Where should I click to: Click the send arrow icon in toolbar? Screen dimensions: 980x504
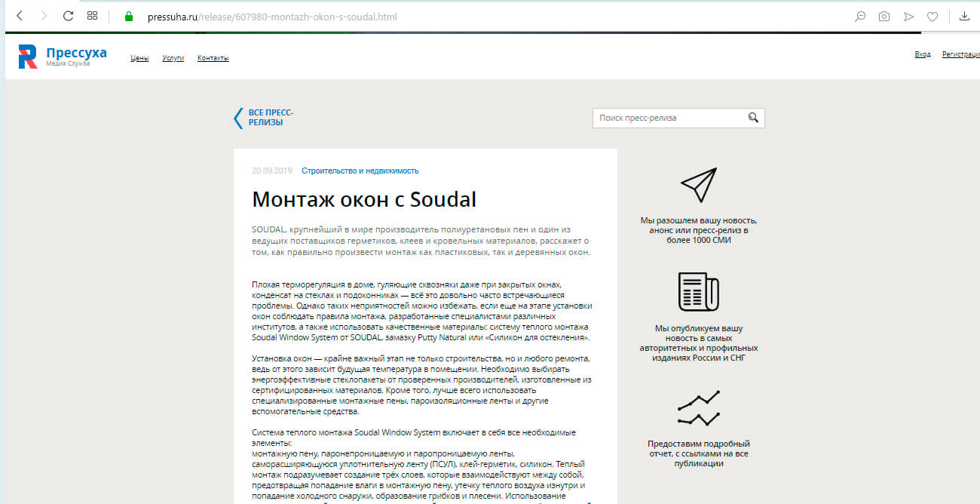[x=908, y=16]
